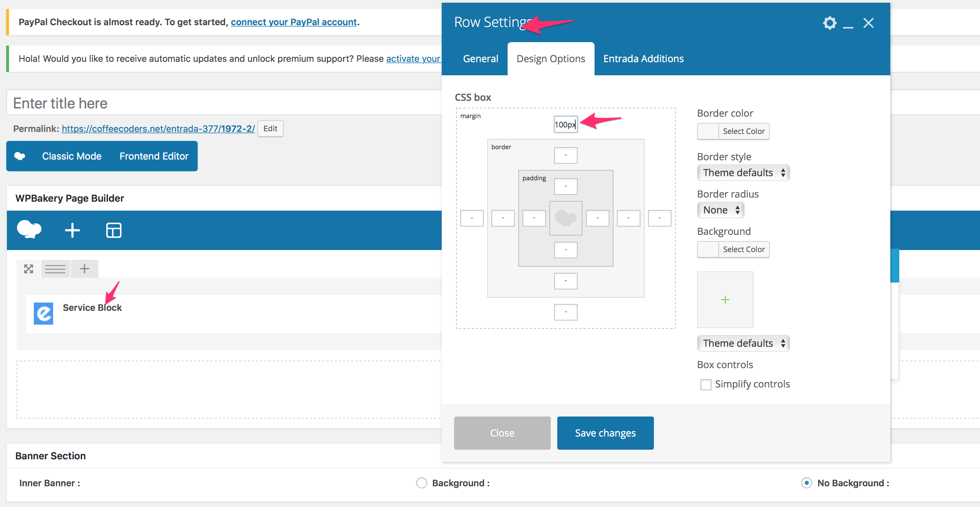Click the padding right input field
The width and height of the screenshot is (980, 507).
click(x=597, y=218)
